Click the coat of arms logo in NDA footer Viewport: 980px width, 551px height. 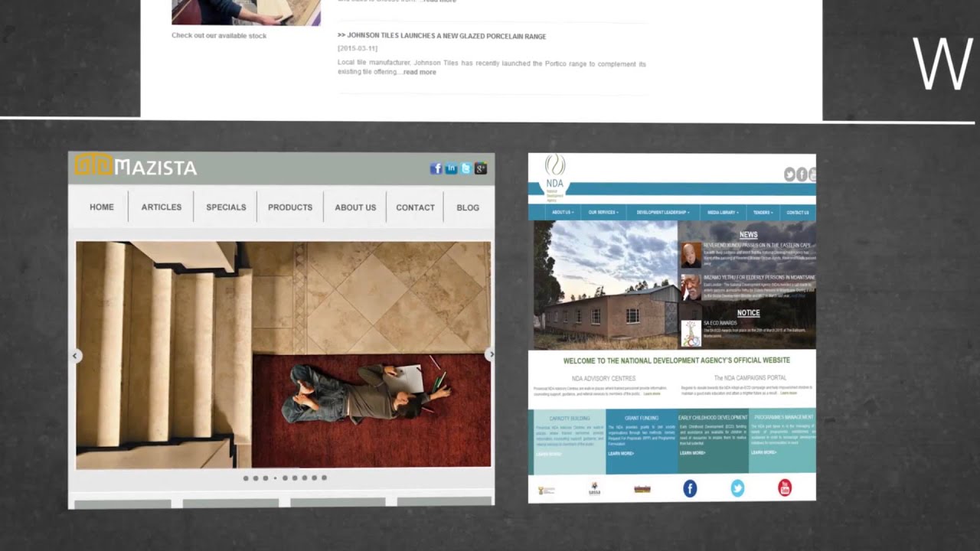pyautogui.click(x=547, y=490)
